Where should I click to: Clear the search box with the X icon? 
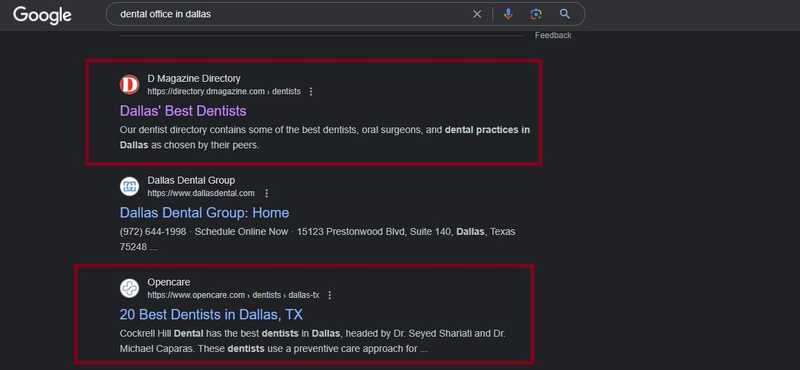[x=477, y=14]
